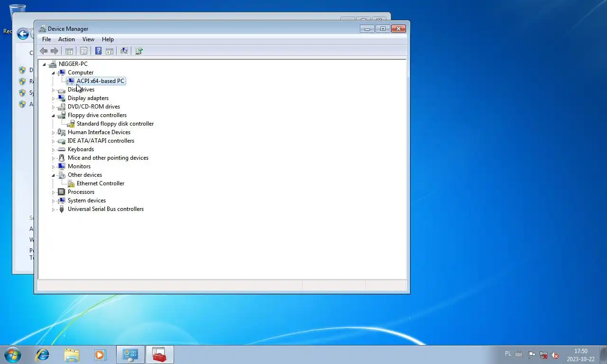The width and height of the screenshot is (607, 364).
Task: Click the Forward arrow in Device Manager toolbar
Action: click(x=55, y=51)
